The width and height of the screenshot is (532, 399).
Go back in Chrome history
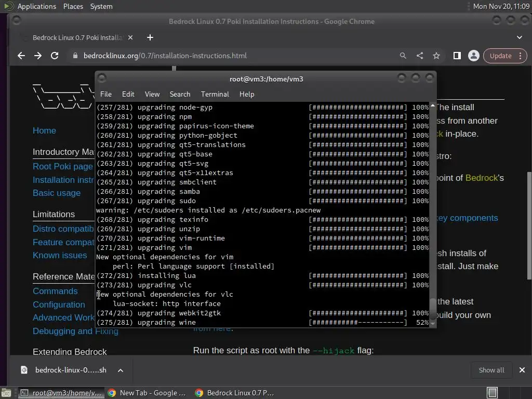click(21, 56)
